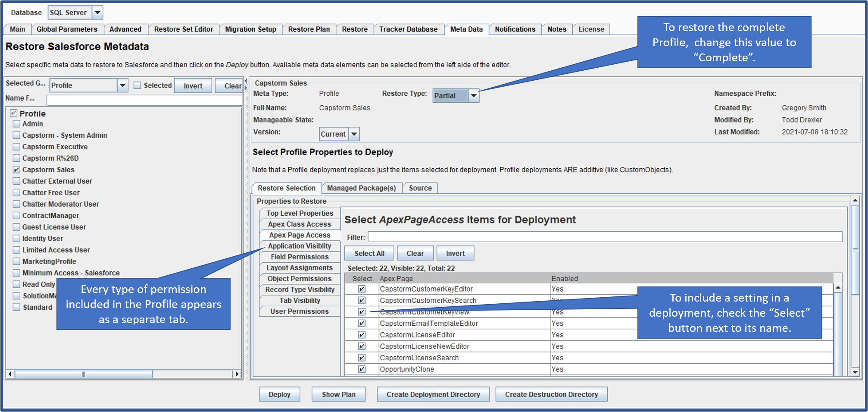The width and height of the screenshot is (868, 412).
Task: Click Create Deployment Directory button
Action: tap(433, 394)
